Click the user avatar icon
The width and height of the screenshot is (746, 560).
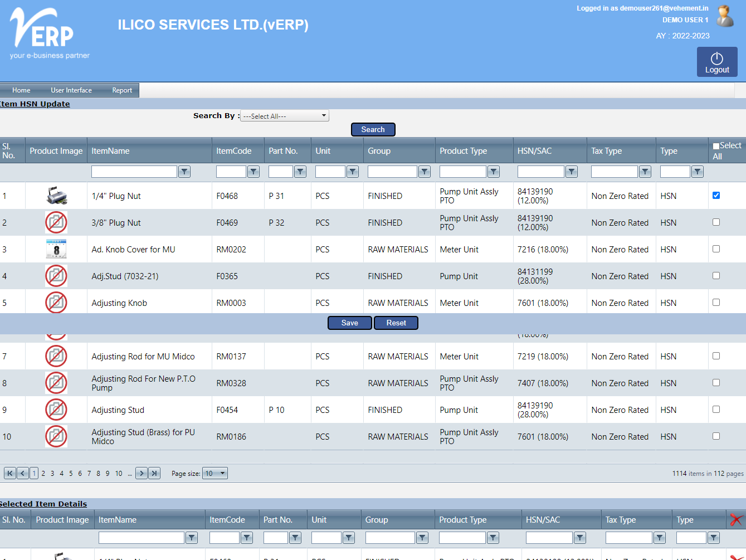(x=725, y=16)
